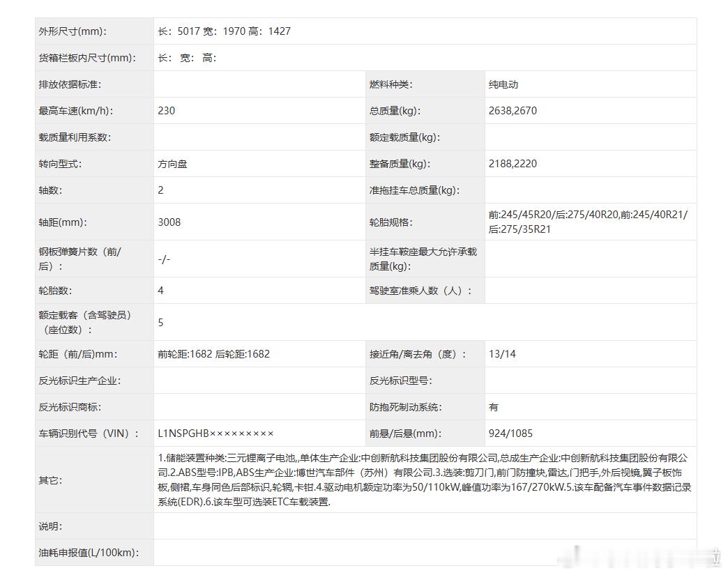Image resolution: width=728 pixels, height=575 pixels.
Task: Click the 轮距(前/后)mm label
Action: 78,355
